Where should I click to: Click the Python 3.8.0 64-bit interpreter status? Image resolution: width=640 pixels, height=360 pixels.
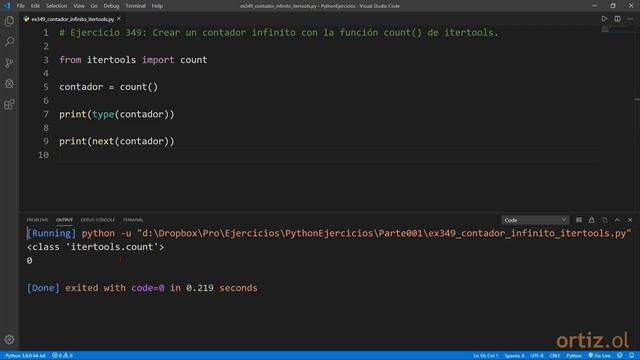25,356
